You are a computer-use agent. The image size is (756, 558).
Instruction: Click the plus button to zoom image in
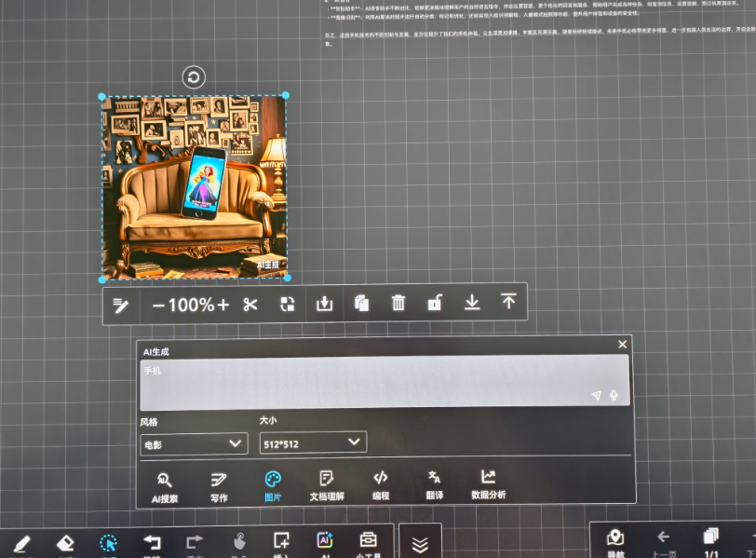click(223, 305)
